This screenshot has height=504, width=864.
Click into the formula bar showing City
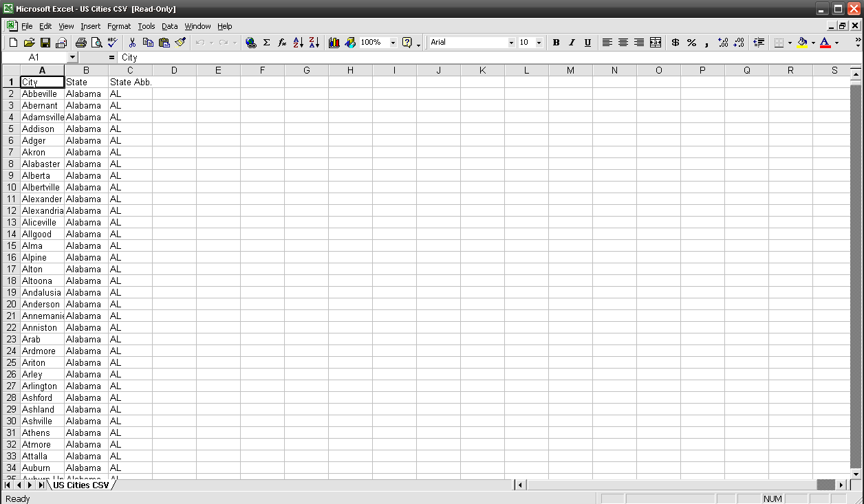(488, 58)
